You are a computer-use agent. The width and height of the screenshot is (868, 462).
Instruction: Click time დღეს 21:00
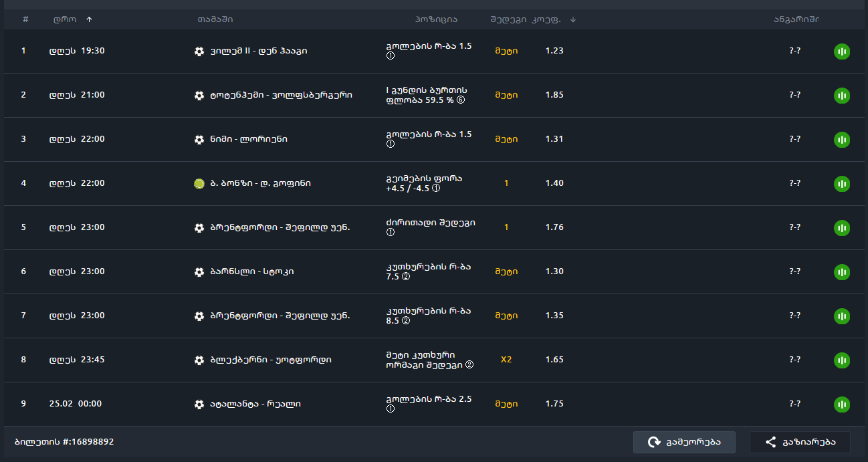[x=77, y=95]
